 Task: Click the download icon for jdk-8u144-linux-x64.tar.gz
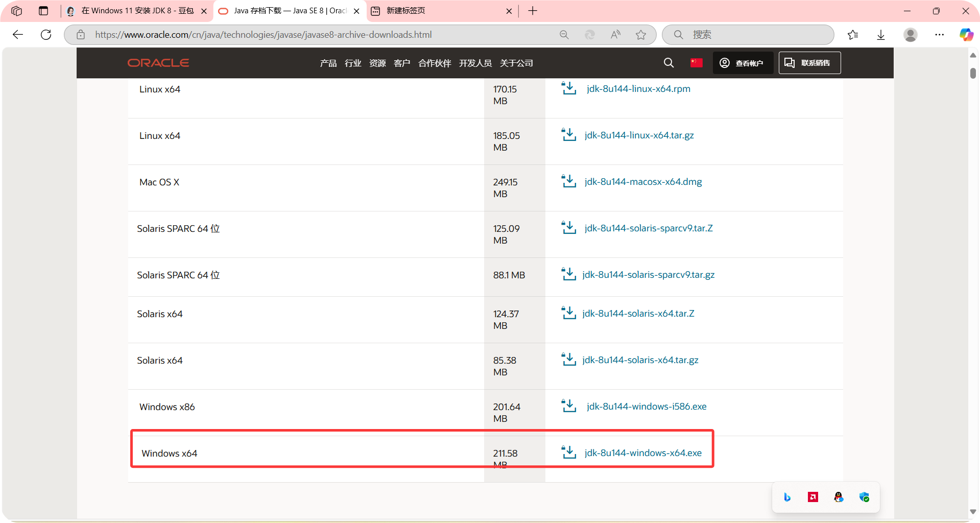pos(568,135)
